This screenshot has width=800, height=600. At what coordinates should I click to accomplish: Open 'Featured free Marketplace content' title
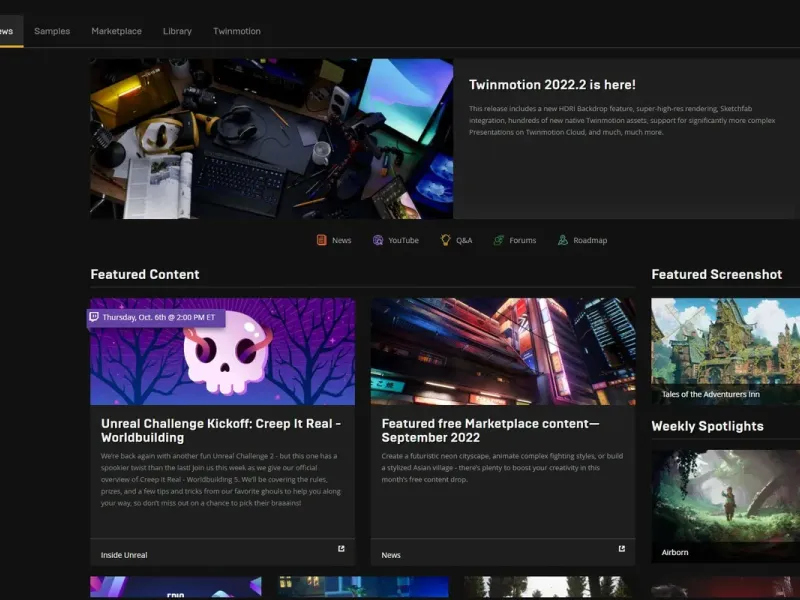click(x=490, y=431)
